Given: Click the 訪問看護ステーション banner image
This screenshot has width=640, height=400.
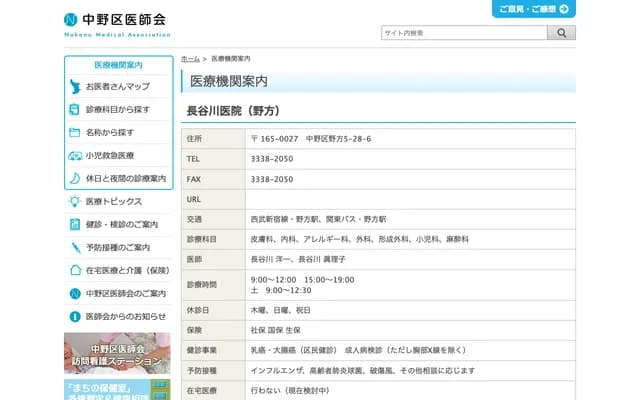Looking at the screenshot, I should (117, 350).
